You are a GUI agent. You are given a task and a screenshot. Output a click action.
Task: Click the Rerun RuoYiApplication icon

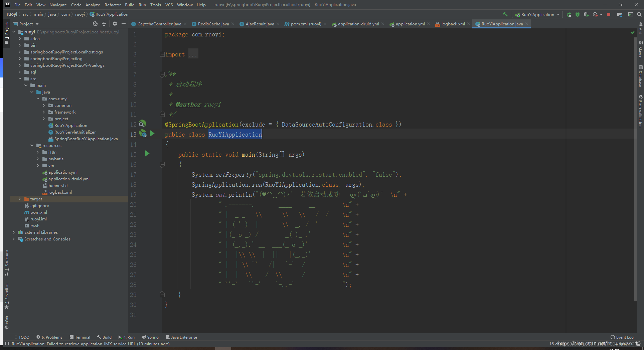click(569, 14)
